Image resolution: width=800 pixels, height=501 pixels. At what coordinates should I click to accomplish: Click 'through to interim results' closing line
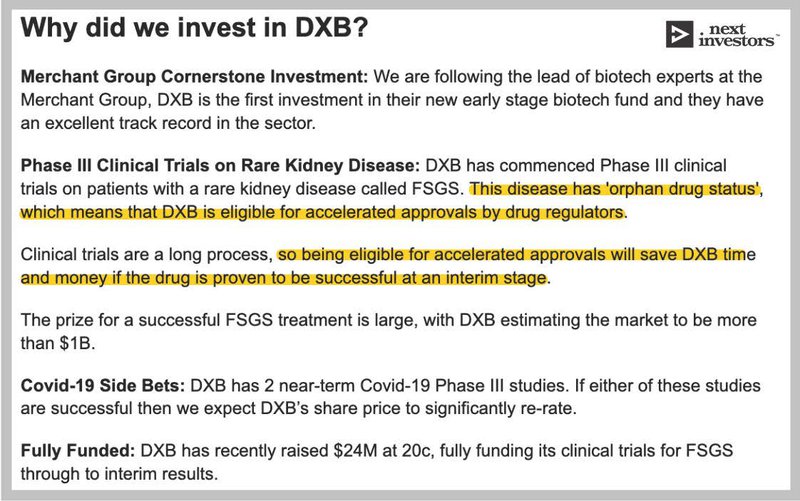tap(119, 474)
